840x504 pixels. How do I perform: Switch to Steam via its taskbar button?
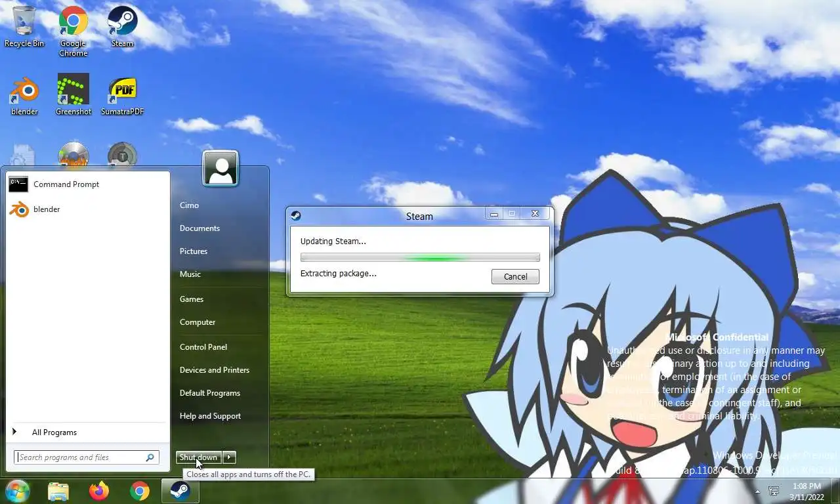tap(180, 491)
